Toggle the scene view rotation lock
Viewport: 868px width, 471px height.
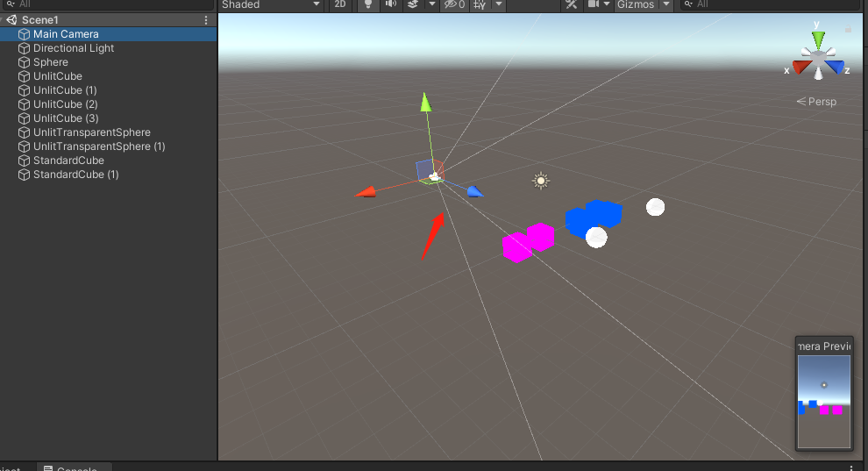[848, 30]
